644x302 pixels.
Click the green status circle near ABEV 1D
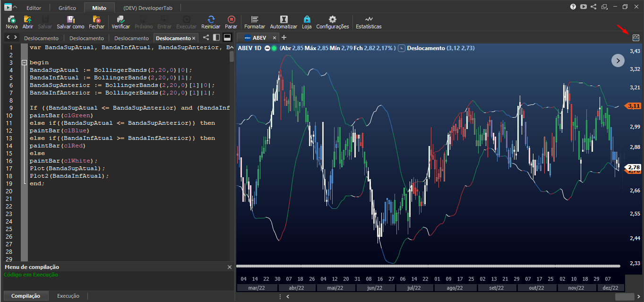274,48
